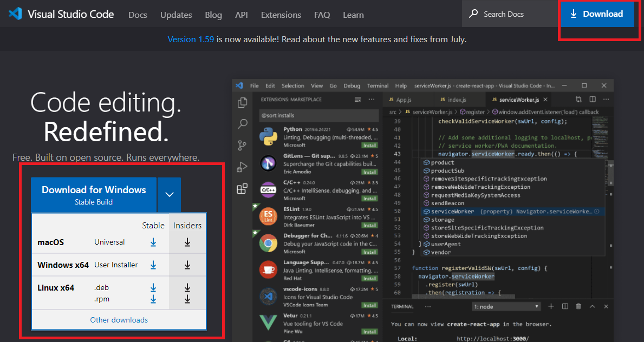This screenshot has width=644, height=342.
Task: Download Linux .rpm Stable package
Action: [153, 299]
